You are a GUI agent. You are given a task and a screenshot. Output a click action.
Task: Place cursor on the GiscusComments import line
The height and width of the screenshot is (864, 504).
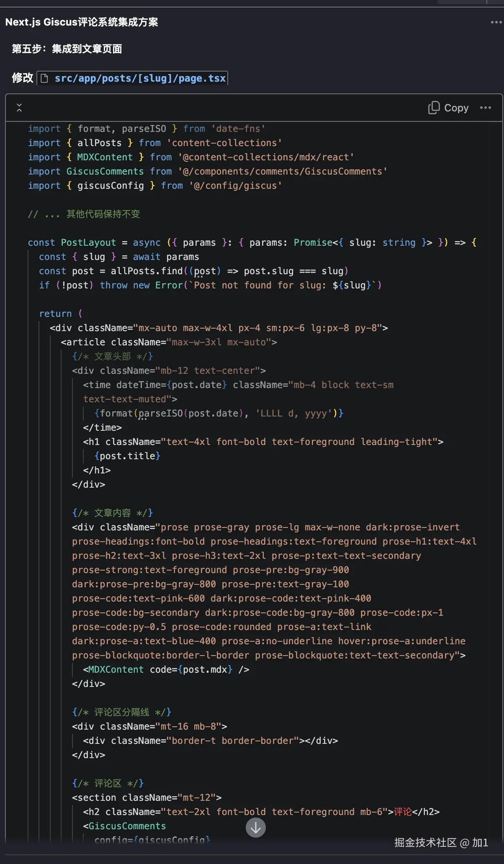pos(207,171)
